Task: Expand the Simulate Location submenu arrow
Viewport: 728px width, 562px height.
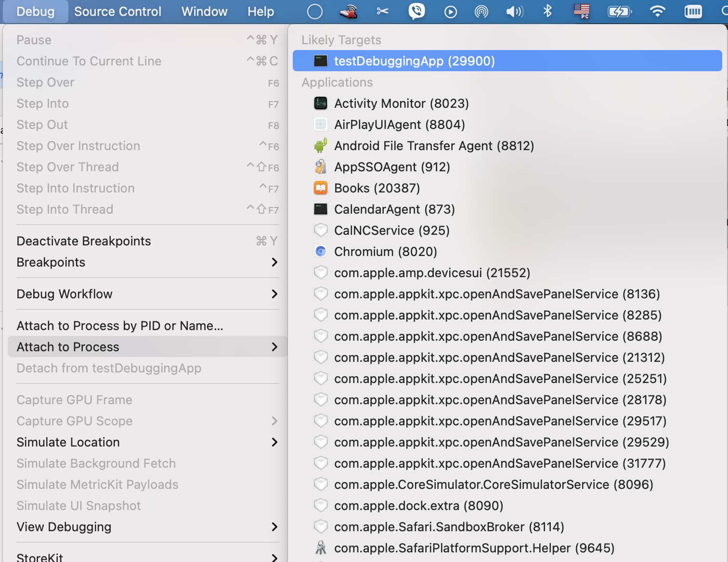Action: [x=274, y=442]
